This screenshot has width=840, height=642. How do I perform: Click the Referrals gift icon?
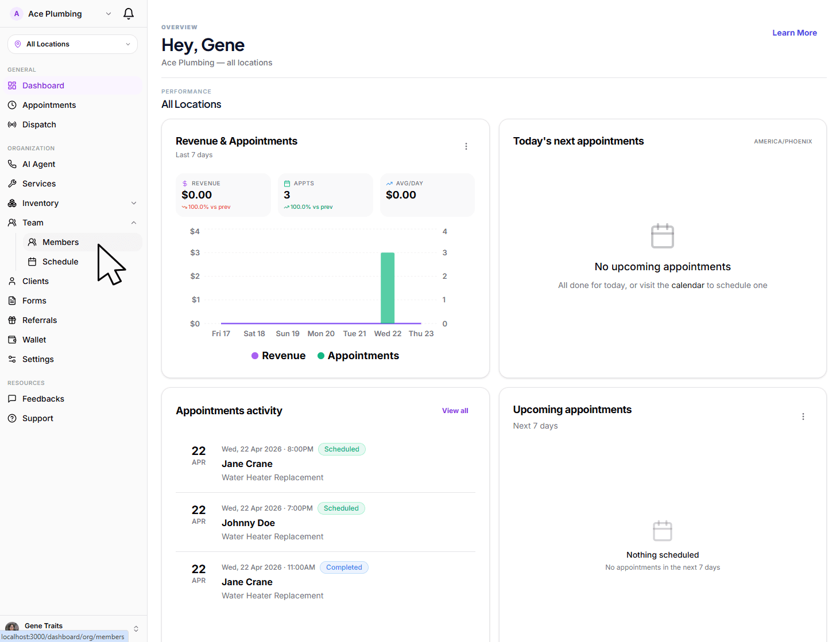coord(12,320)
